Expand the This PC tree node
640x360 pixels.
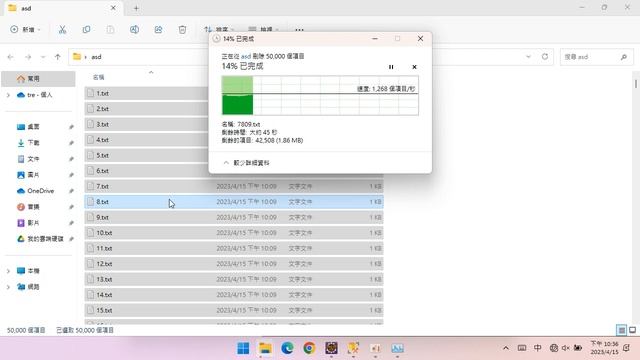pos(8,271)
